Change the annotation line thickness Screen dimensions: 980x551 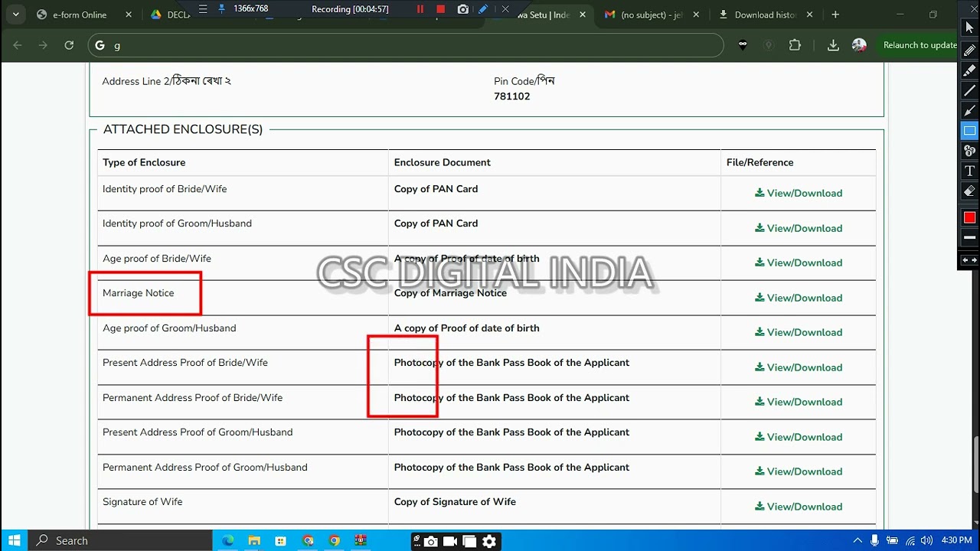tap(969, 238)
